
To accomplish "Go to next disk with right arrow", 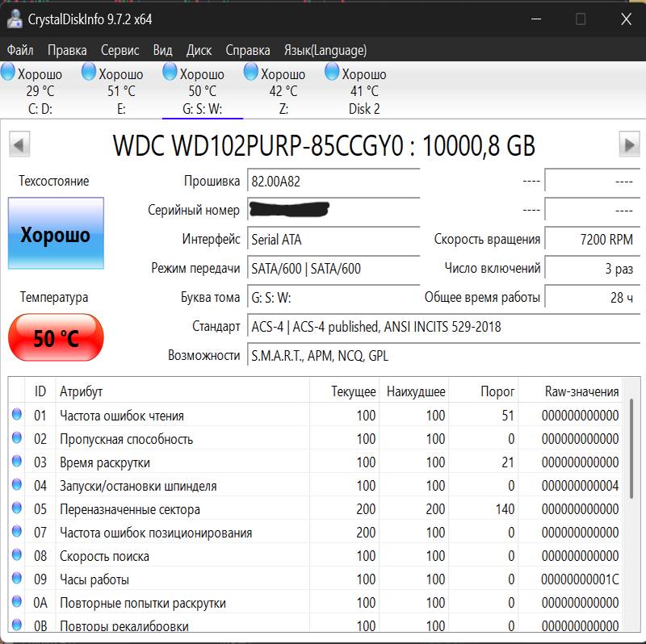I will 629,145.
